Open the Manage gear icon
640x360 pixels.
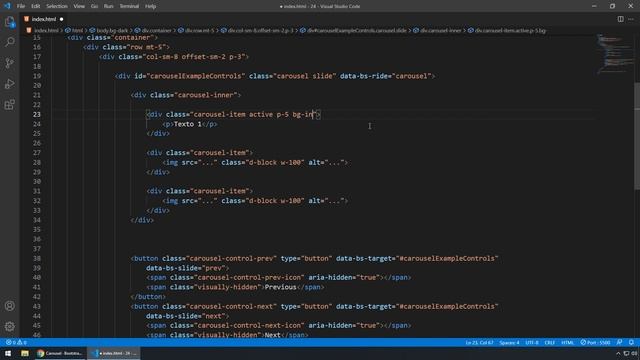coord(10,327)
